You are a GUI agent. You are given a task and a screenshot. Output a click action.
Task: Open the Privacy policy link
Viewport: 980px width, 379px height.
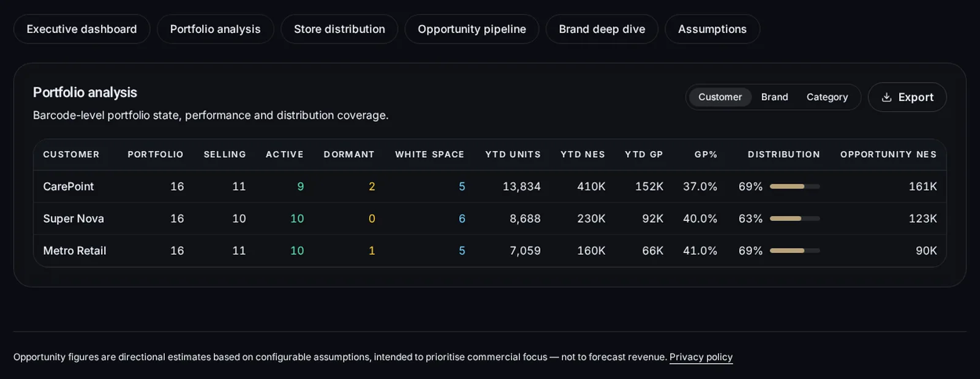click(701, 357)
